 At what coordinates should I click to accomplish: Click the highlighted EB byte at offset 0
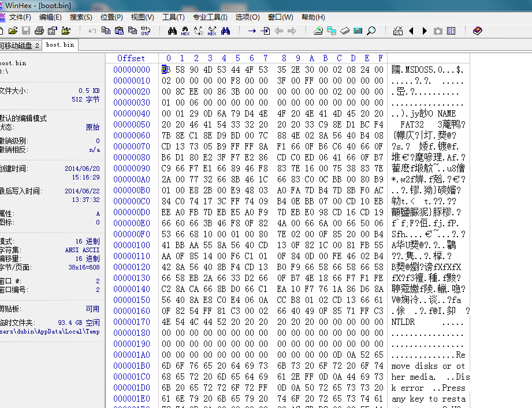coord(166,69)
